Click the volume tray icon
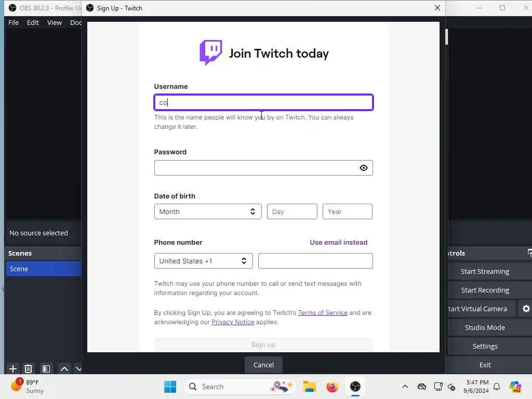Viewport: 532px width, 399px height. (x=451, y=387)
